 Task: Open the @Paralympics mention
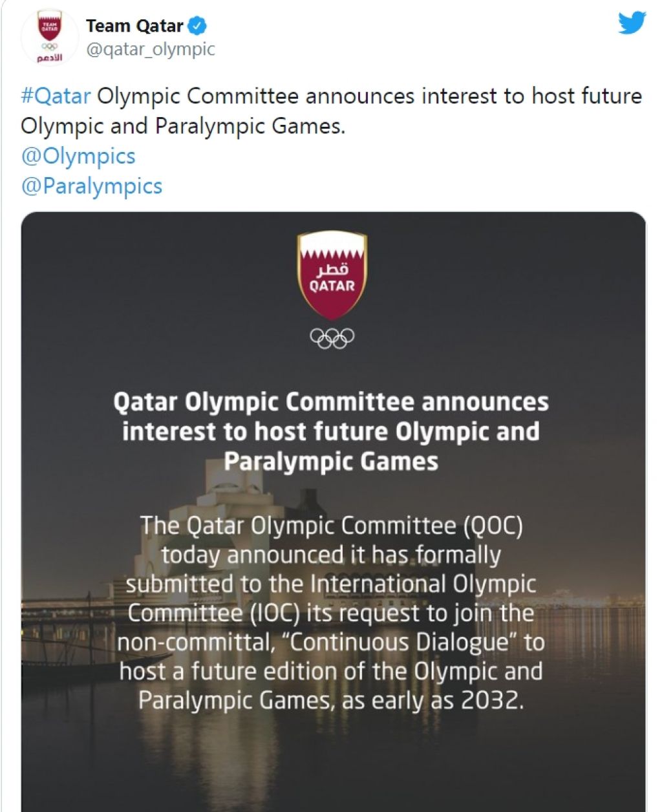click(x=91, y=186)
